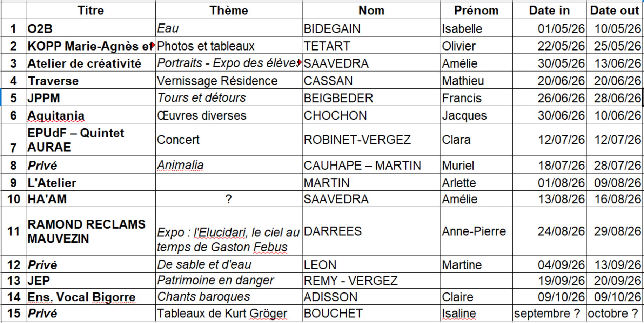Select the Thème header cell
Viewport: 644px width, 323px height.
pos(229,11)
